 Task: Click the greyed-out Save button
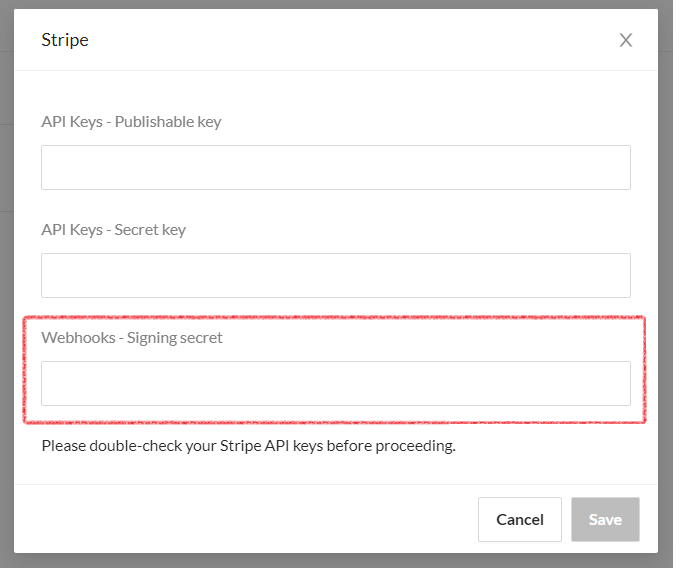click(x=605, y=520)
